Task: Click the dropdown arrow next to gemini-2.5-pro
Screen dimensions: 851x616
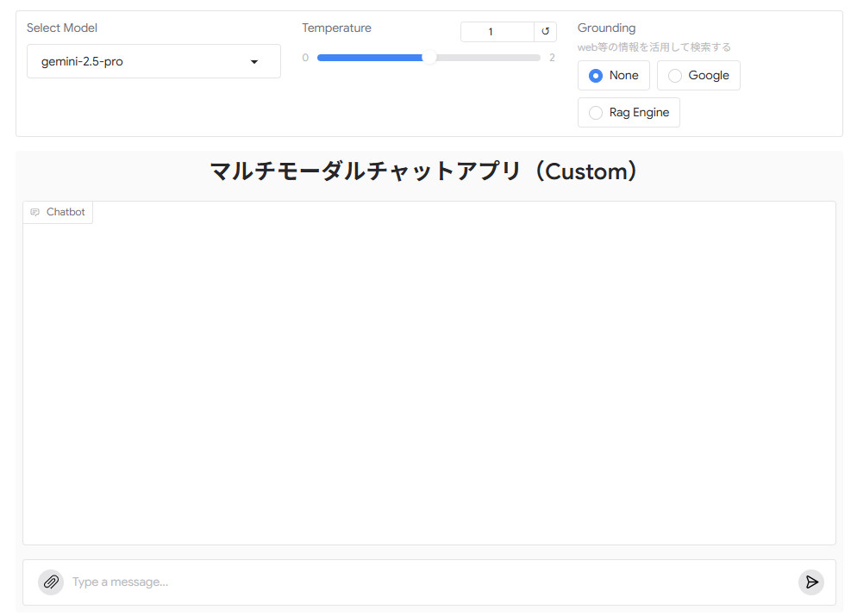Action: [253, 61]
